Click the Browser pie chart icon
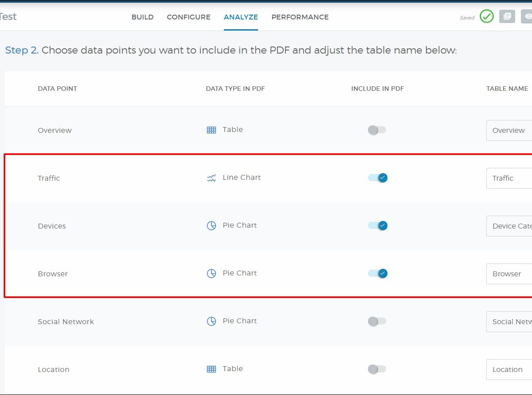Screen dimensions: 532x395 point(211,274)
